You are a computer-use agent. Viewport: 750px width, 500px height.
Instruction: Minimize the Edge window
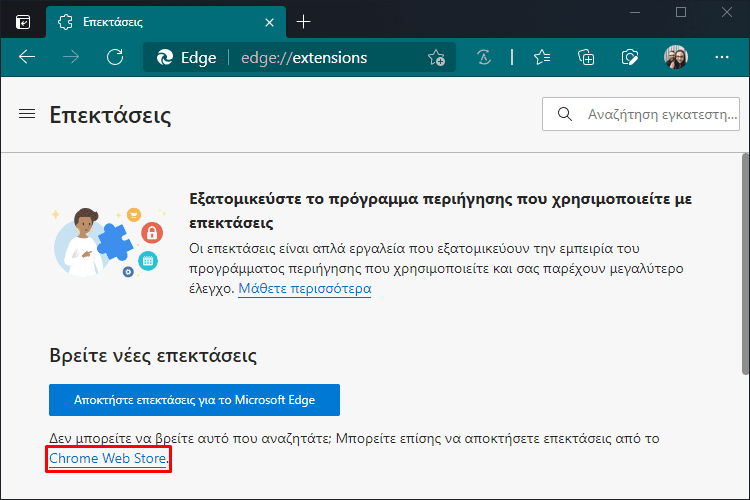pyautogui.click(x=635, y=12)
